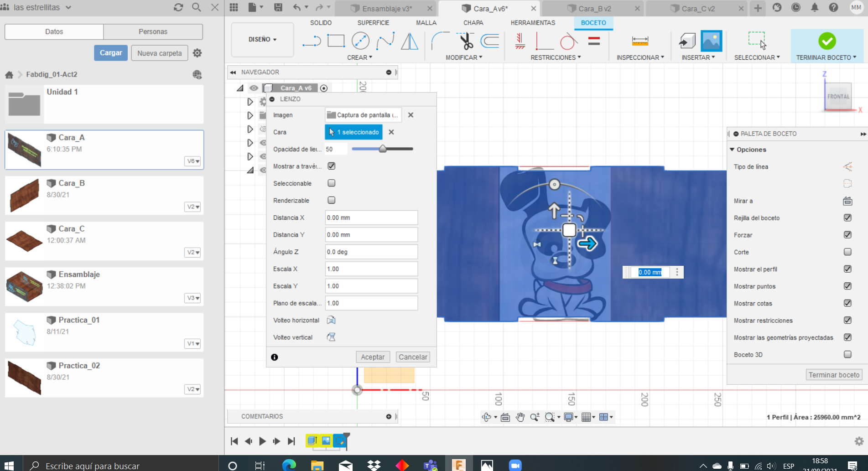Enable the Renderizable checkbox
The width and height of the screenshot is (868, 471).
[x=332, y=200]
